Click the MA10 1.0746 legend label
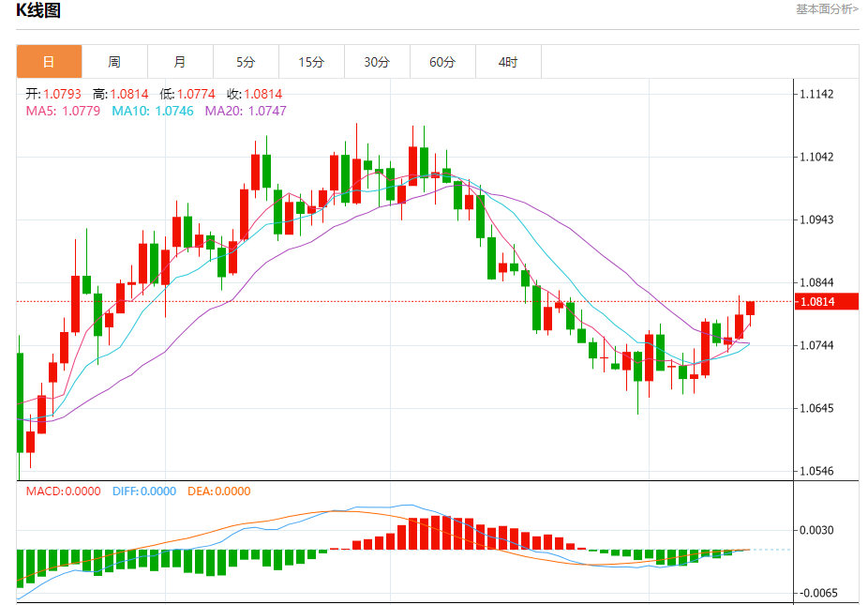Image resolution: width=868 pixels, height=605 pixels. [x=153, y=111]
